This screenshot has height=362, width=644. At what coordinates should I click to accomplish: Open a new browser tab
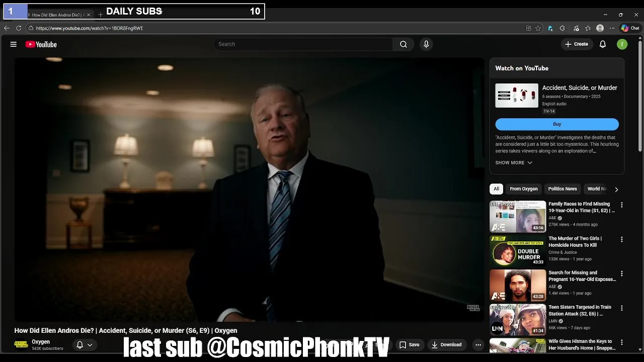click(x=101, y=15)
